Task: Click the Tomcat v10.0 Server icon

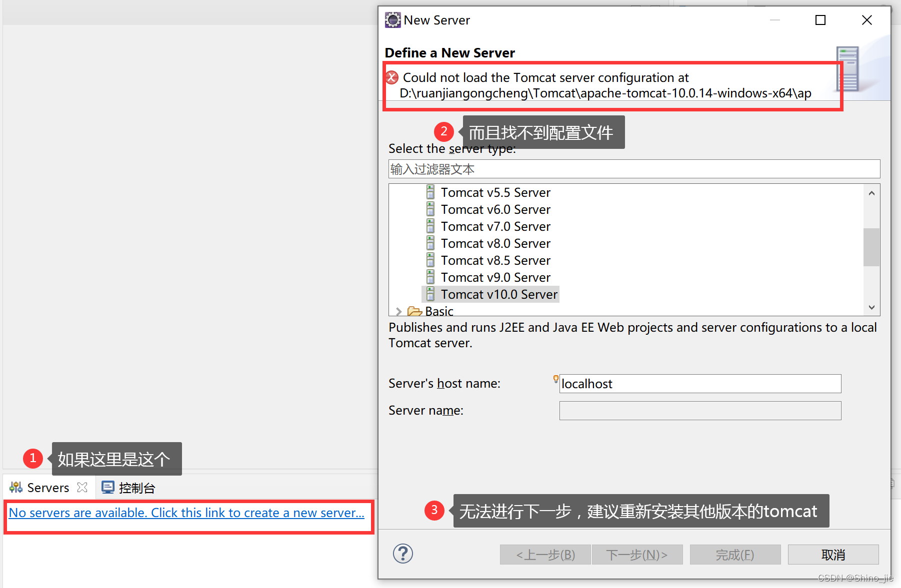Action: (x=430, y=294)
